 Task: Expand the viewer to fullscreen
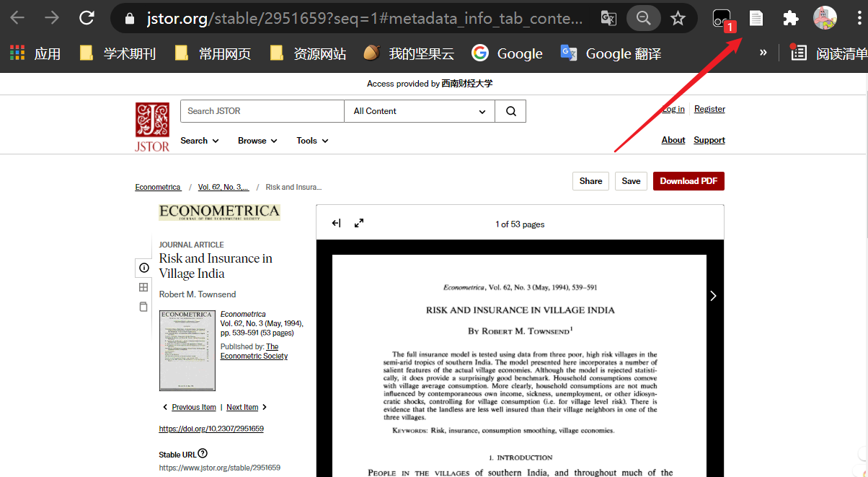[x=359, y=224]
